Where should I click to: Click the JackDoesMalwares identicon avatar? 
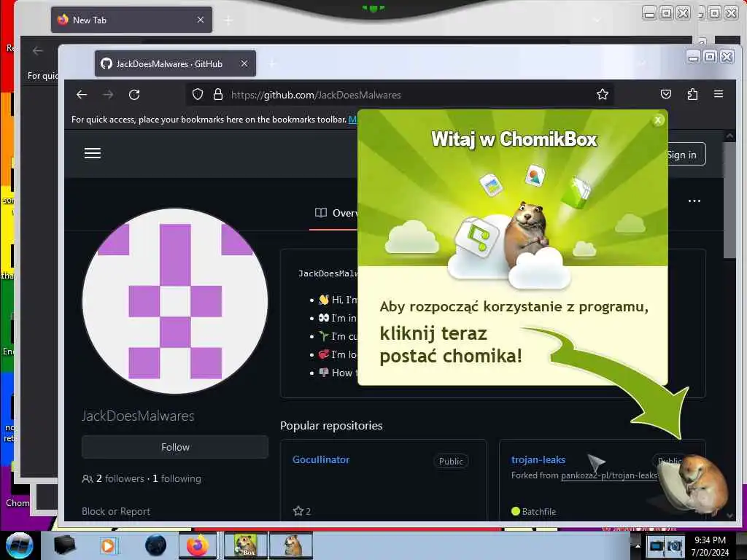tap(175, 301)
